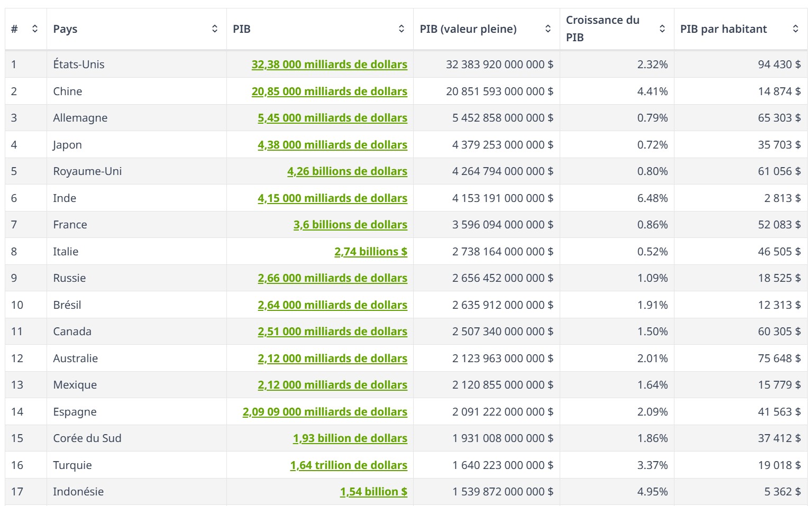Select Chine's 14 874 $ per capita value
Viewport: 812px width, 506px height.
[x=779, y=91]
